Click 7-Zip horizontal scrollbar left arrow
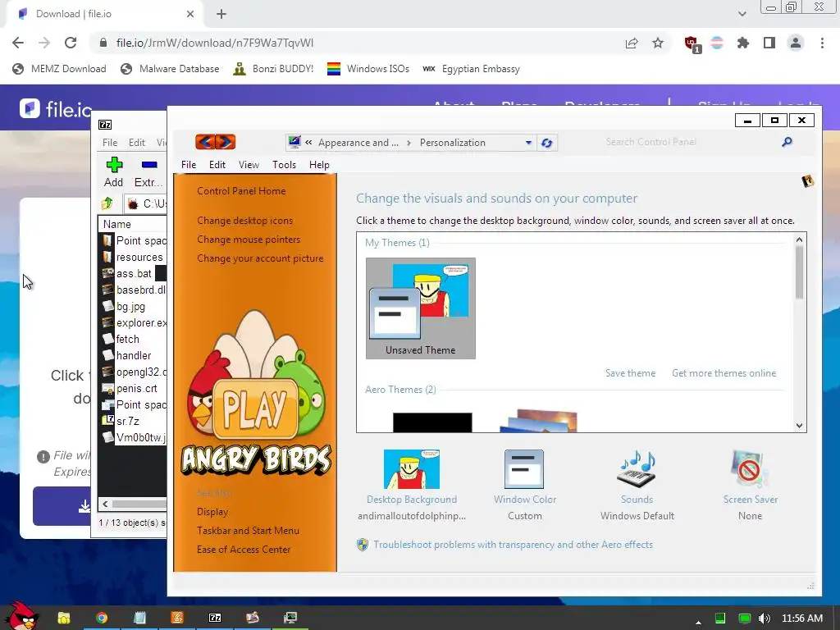 [105, 504]
